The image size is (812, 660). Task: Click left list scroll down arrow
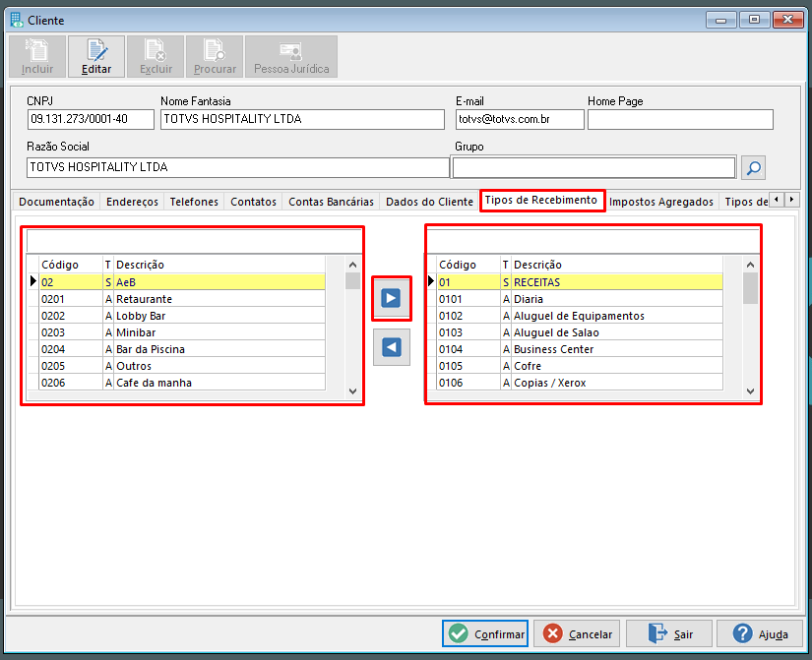point(352,391)
